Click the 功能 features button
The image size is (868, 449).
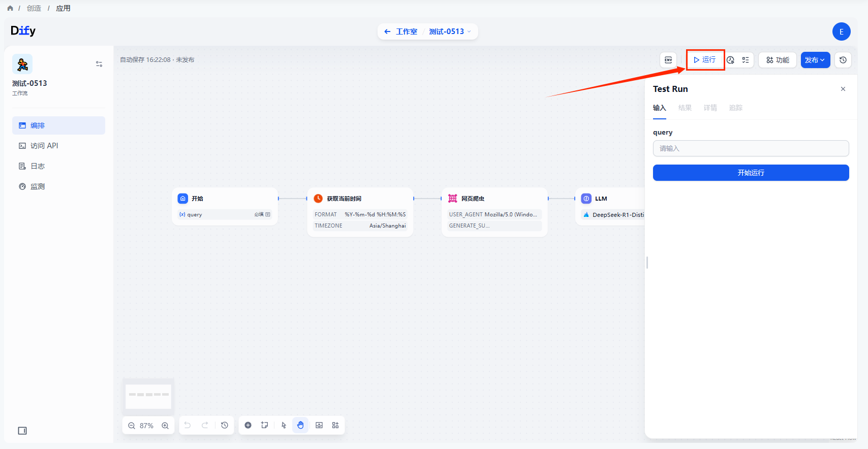(x=778, y=60)
